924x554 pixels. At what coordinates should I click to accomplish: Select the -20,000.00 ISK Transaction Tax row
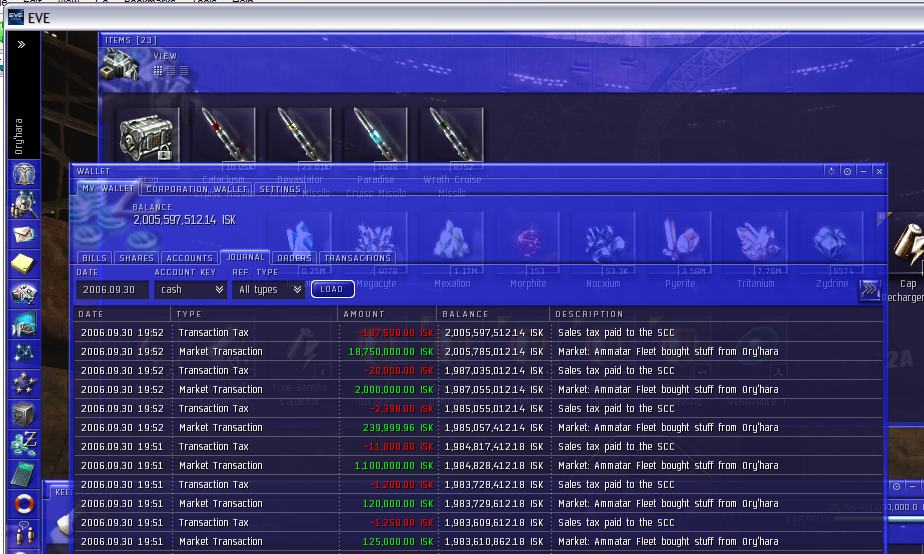click(x=478, y=370)
